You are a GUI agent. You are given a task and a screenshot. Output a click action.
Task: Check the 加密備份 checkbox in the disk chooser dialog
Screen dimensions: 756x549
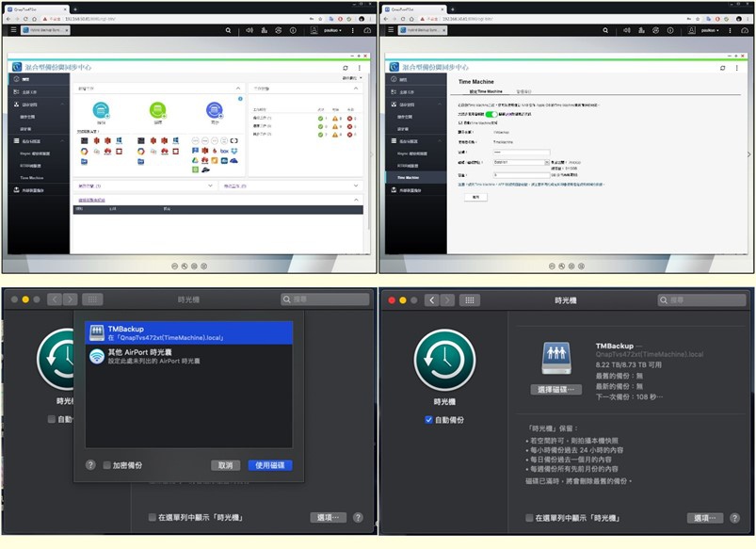(x=107, y=465)
